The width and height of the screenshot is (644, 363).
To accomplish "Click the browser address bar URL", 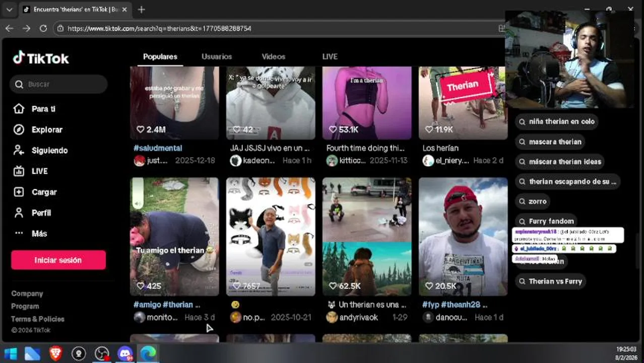I will point(159,29).
